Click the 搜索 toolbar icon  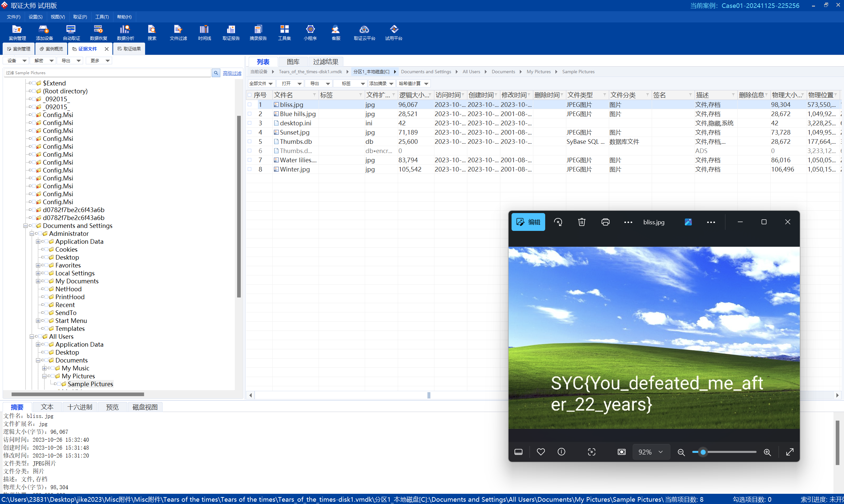pyautogui.click(x=152, y=33)
